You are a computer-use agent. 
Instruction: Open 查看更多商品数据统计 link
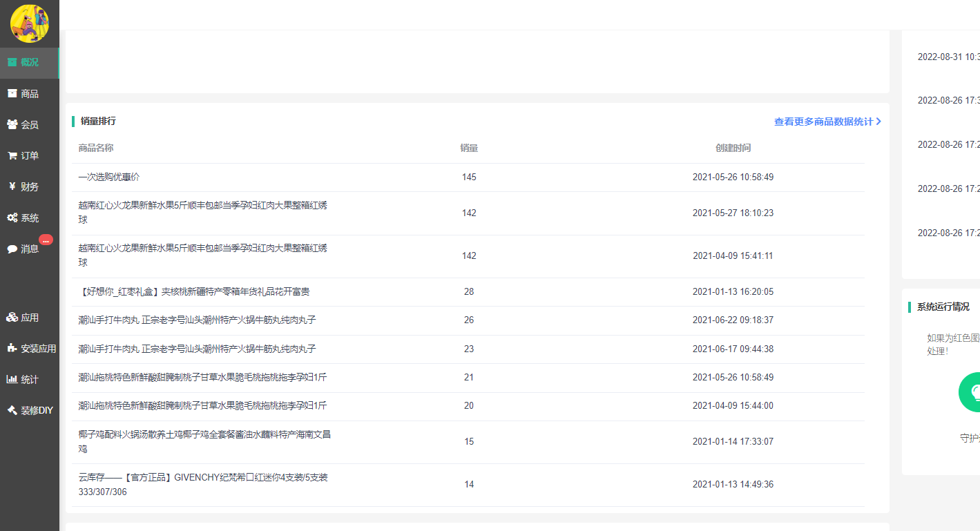tap(823, 122)
